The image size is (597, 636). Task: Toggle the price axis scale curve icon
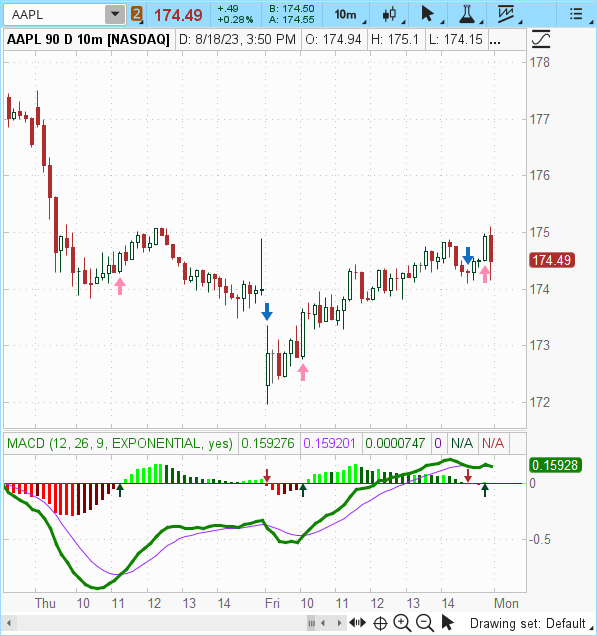[541, 39]
